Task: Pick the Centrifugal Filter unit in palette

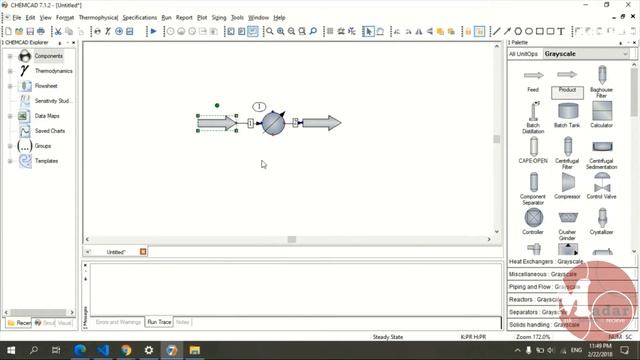Action: (567, 153)
